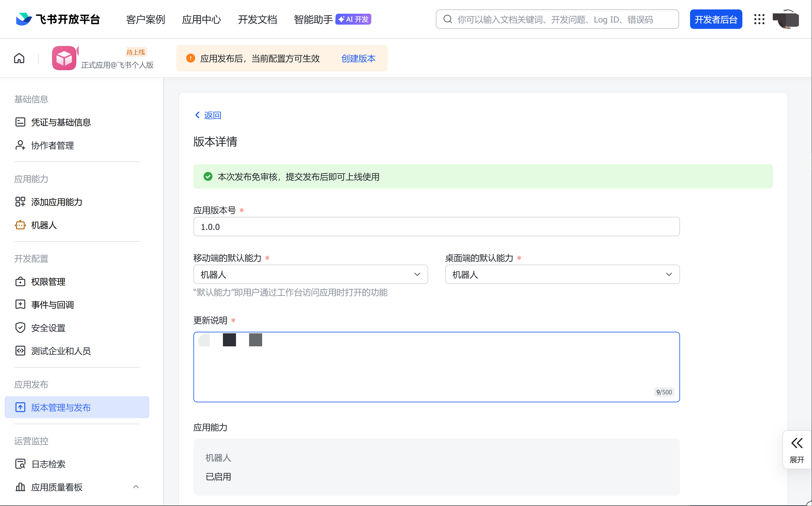
Task: Expand the right side panel via 展开
Action: click(797, 449)
